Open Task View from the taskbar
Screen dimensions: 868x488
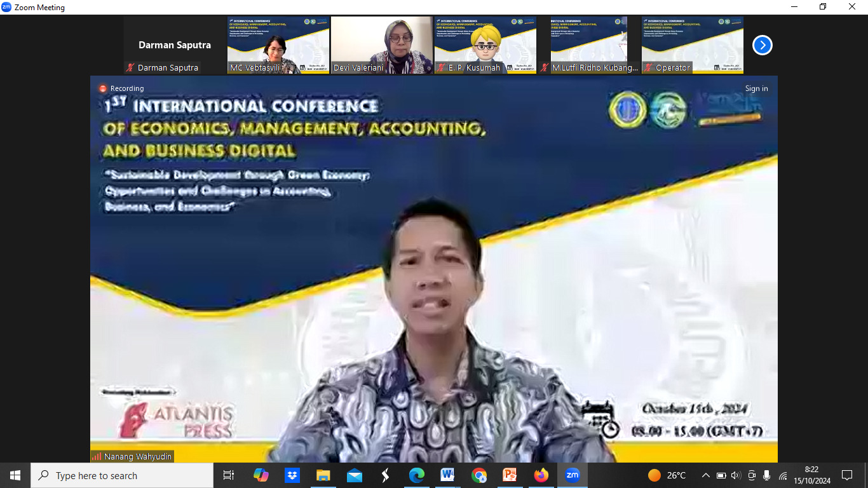click(x=229, y=475)
